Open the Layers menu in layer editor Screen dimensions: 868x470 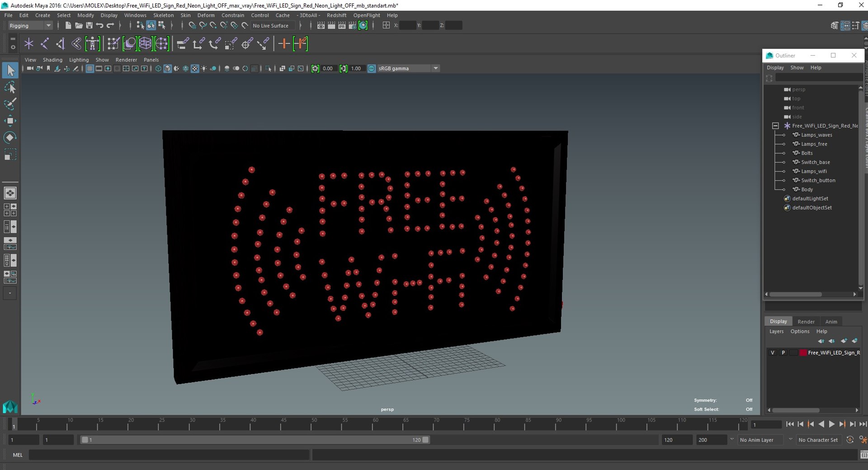tap(776, 332)
